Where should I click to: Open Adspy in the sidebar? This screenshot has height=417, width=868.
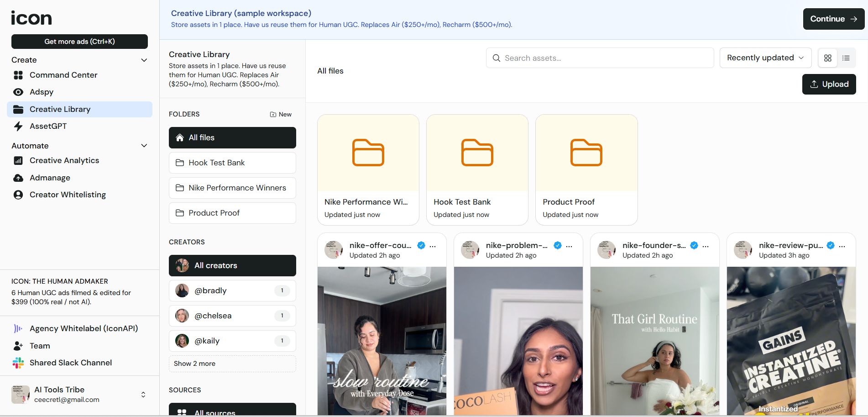79,92
